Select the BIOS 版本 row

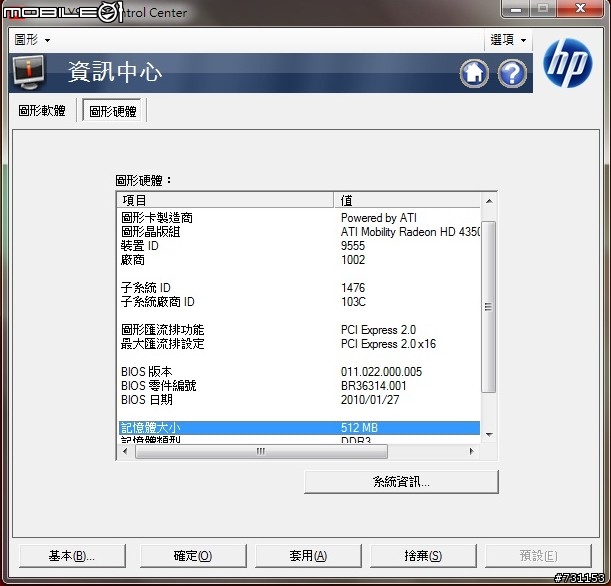[x=299, y=372]
